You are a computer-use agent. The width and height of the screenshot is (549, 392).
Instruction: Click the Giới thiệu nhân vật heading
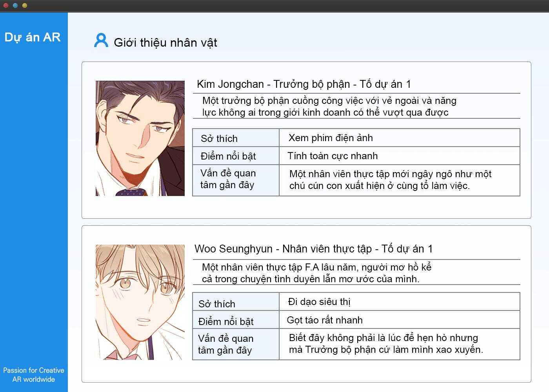click(165, 42)
